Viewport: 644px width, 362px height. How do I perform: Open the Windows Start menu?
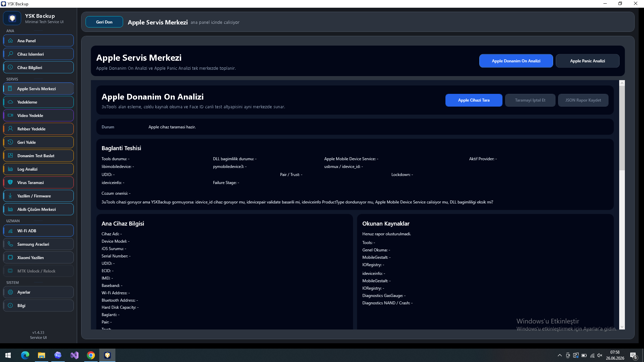coord(8,355)
